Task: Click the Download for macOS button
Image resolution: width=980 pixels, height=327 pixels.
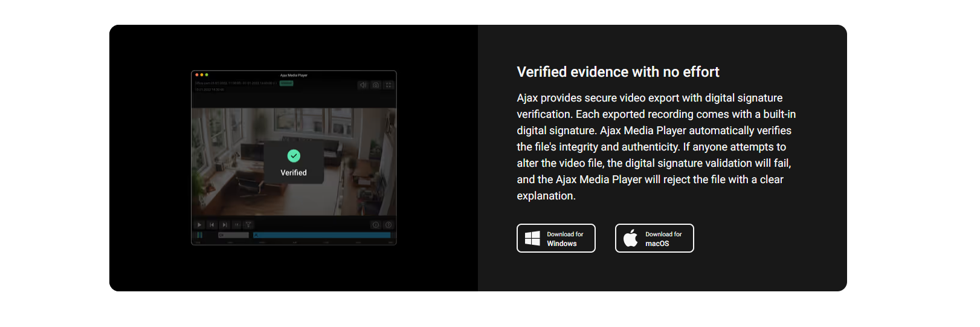Action: tap(654, 238)
